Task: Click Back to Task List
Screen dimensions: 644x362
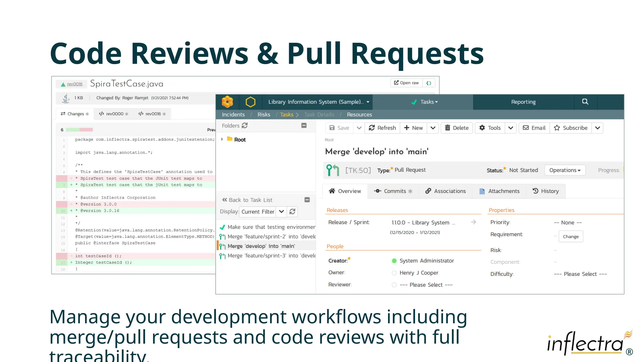Action: pyautogui.click(x=247, y=200)
